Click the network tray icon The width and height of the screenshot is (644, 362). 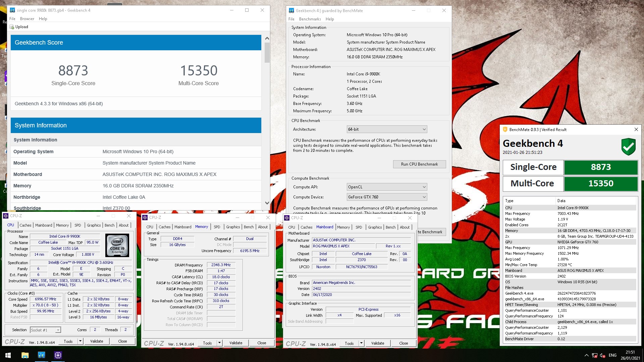(594, 355)
